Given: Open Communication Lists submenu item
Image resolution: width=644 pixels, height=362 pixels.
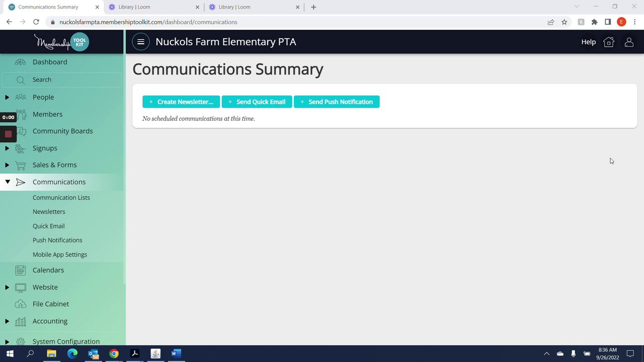Looking at the screenshot, I should [x=61, y=198].
